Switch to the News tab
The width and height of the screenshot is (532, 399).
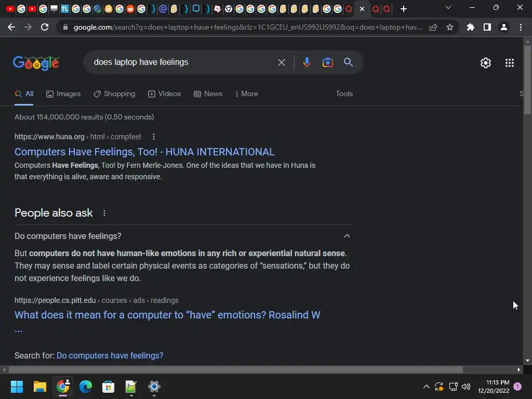click(x=208, y=94)
